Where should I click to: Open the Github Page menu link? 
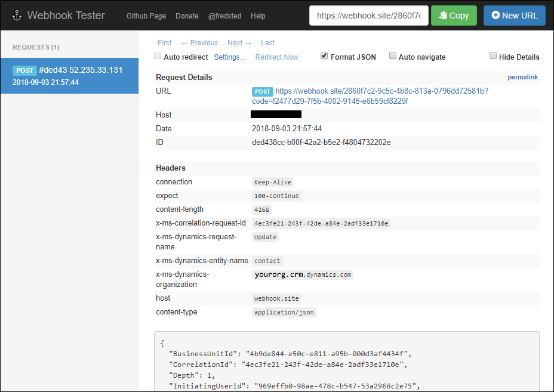click(146, 16)
